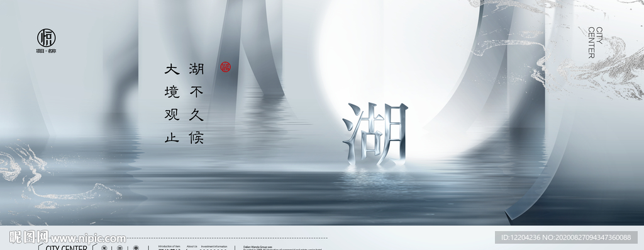Viewport: 644px width, 250px height.
Task: Click the circular project logo emblem
Action: coord(47,38)
